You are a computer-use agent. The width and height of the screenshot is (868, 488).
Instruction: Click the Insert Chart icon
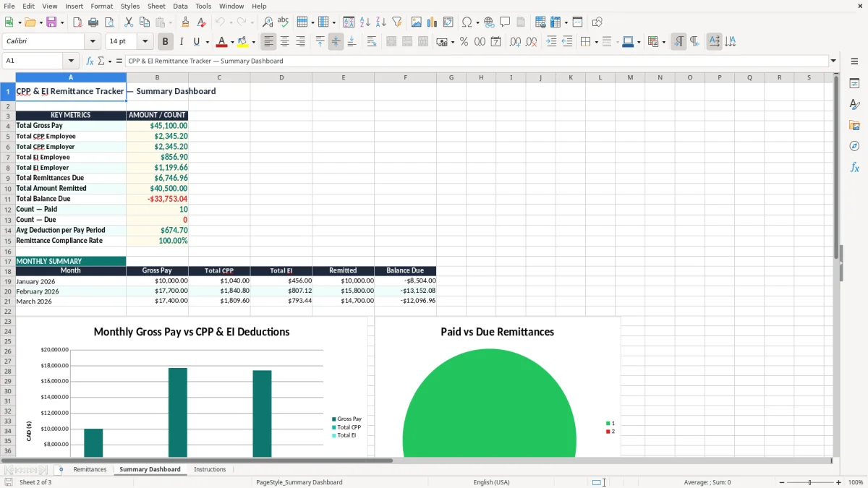(x=433, y=22)
